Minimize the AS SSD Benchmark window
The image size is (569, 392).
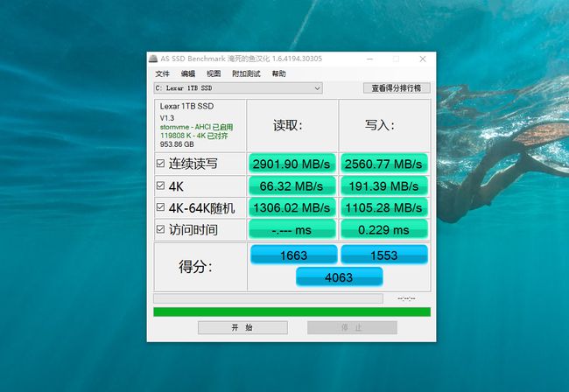[x=369, y=59]
